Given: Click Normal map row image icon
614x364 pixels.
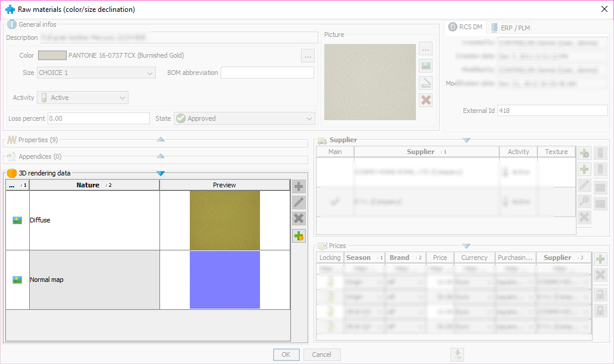Looking at the screenshot, I should tap(17, 280).
